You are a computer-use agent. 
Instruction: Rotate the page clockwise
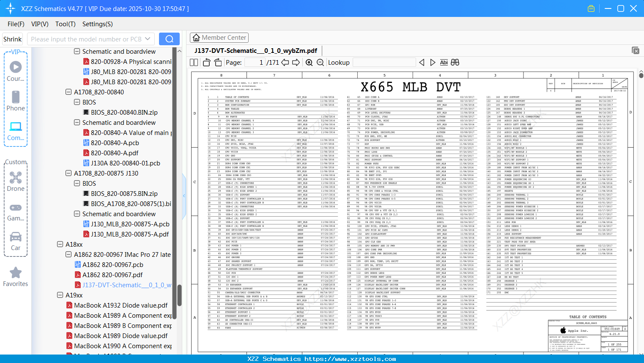(218, 63)
